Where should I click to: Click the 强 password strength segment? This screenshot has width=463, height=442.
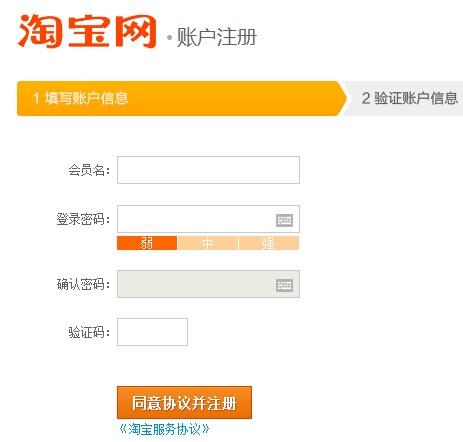[x=269, y=243]
